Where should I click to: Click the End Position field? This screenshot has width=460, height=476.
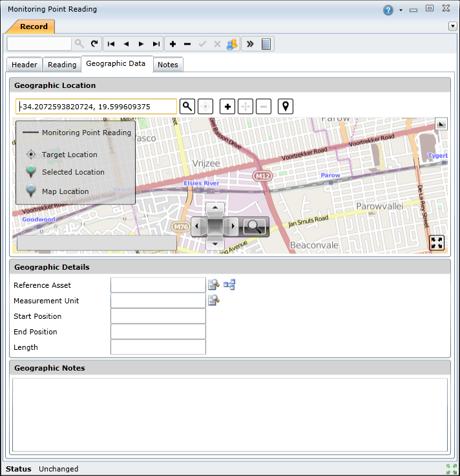[158, 332]
